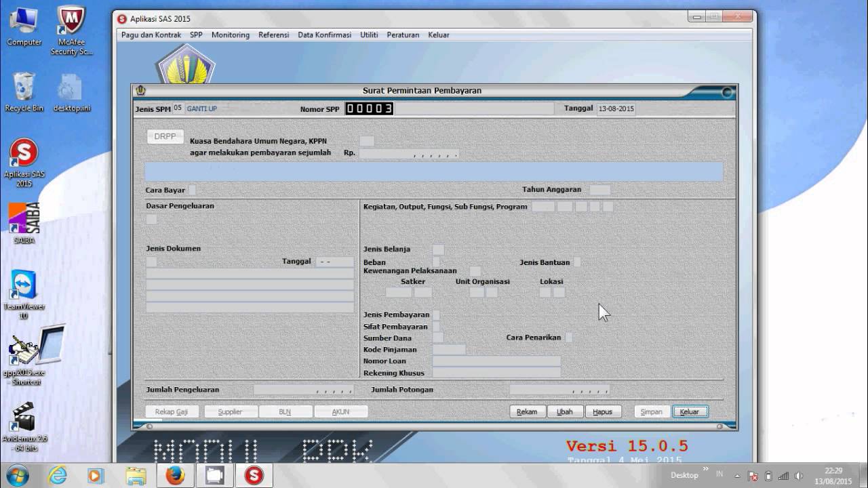The image size is (868, 488).
Task: Open the SPP menu
Action: pyautogui.click(x=196, y=35)
